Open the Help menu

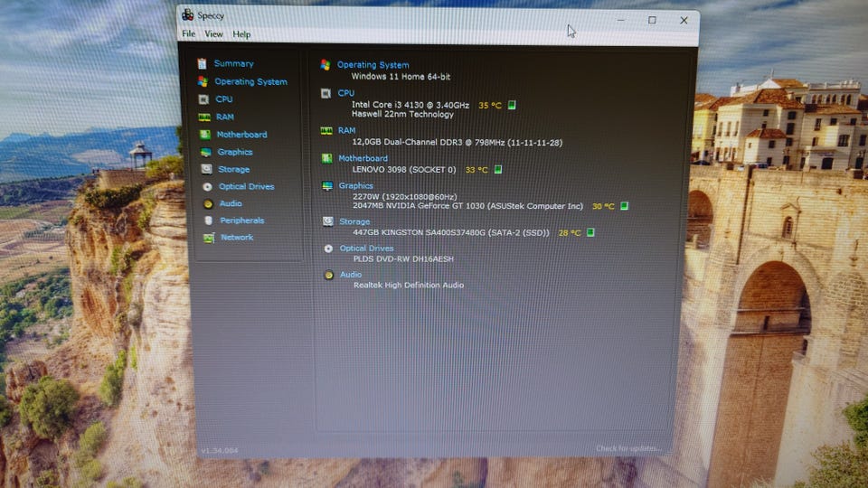[x=241, y=34]
